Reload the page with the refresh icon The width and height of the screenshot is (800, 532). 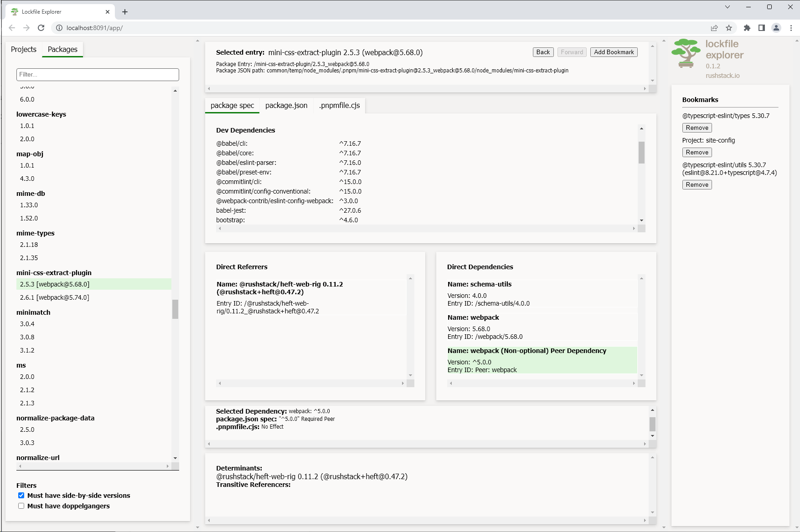click(x=41, y=28)
